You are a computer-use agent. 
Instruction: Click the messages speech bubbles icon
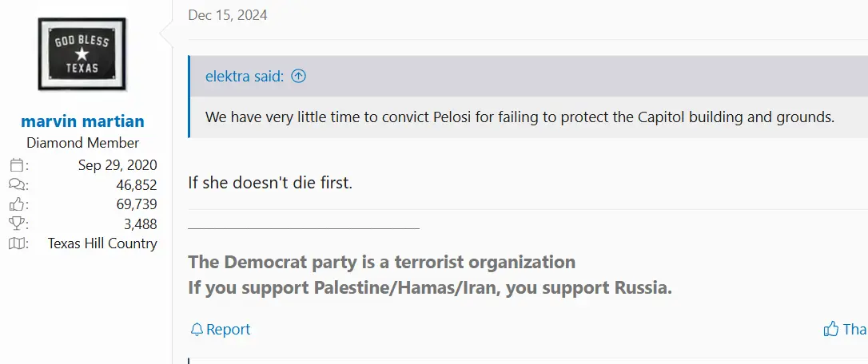(17, 184)
